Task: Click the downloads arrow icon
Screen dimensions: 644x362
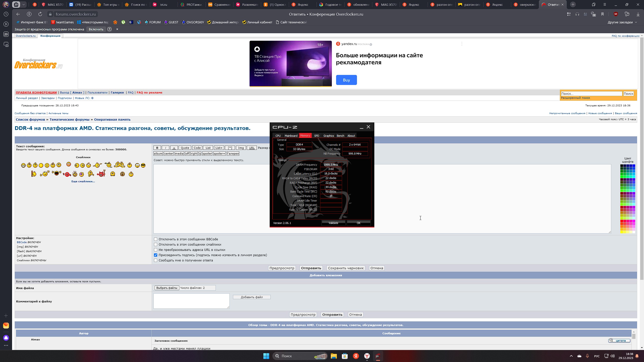Action: [638, 14]
